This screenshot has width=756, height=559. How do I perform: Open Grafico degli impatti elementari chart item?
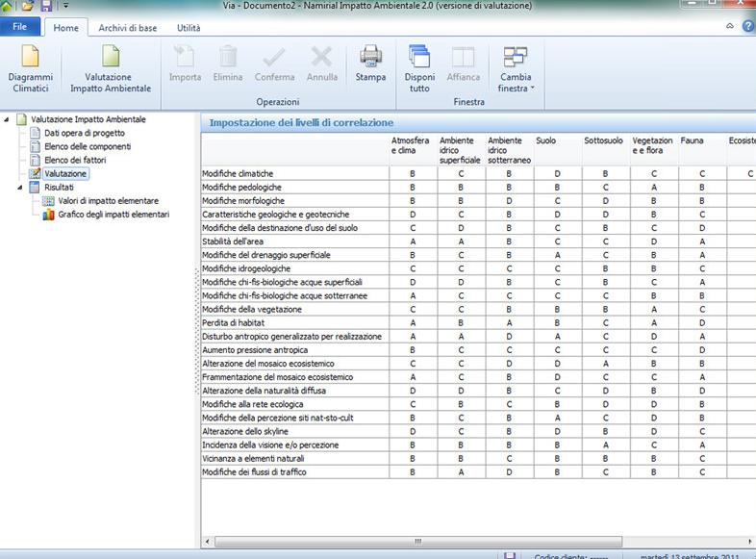[106, 215]
